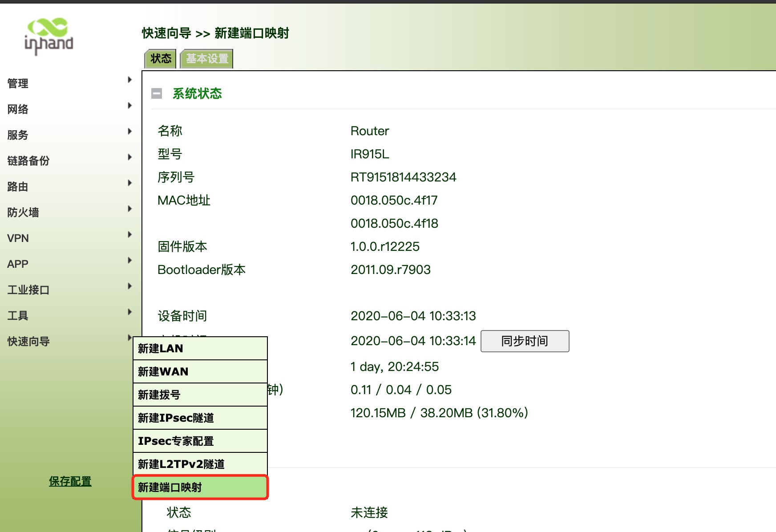Open the 链路备份 sidebar menu

click(x=28, y=161)
